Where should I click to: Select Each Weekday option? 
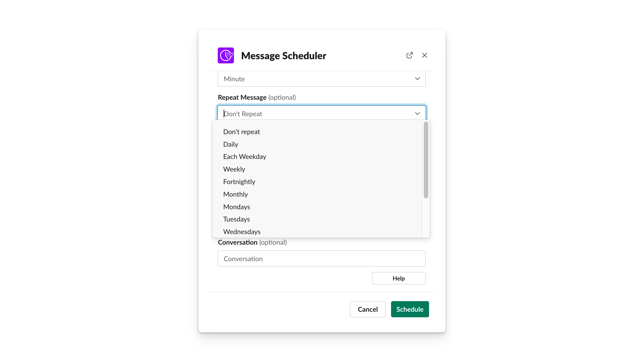pos(317,157)
